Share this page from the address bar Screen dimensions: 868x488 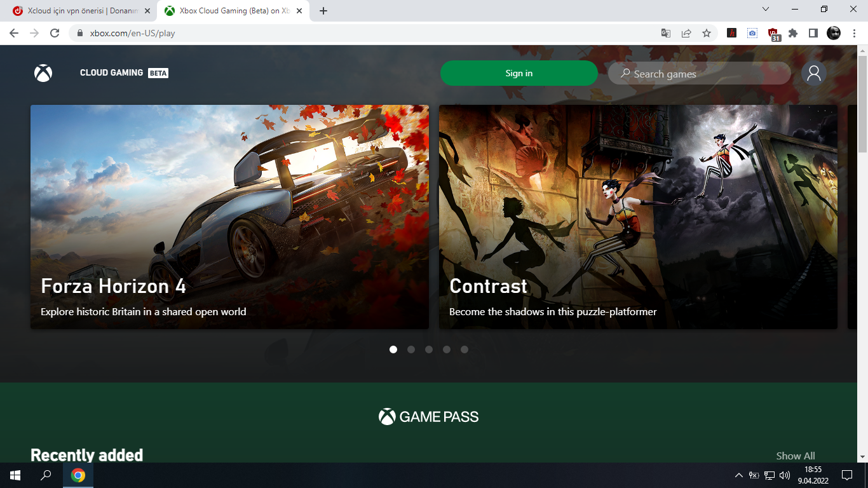[x=686, y=33]
